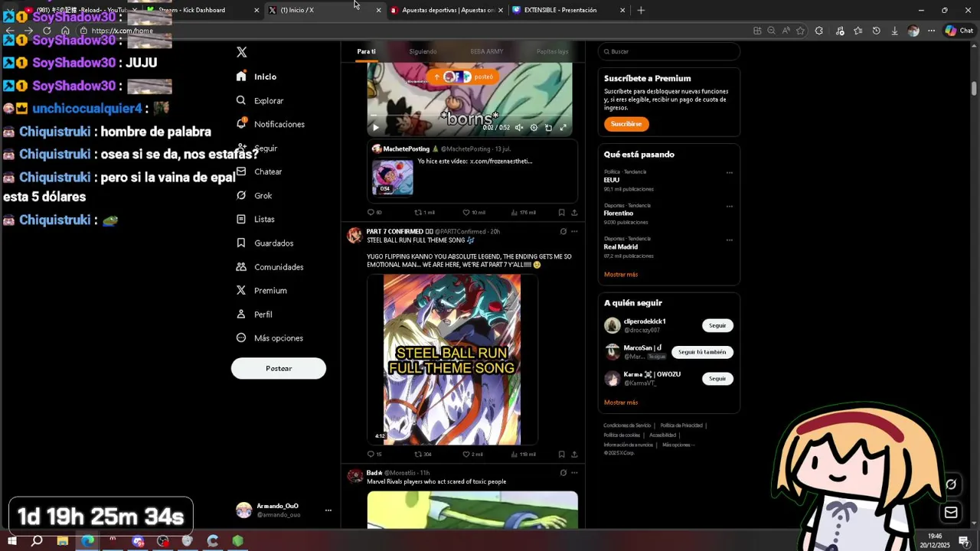This screenshot has height=551, width=980.
Task: Open Inicio from the X sidebar
Action: pos(256,77)
